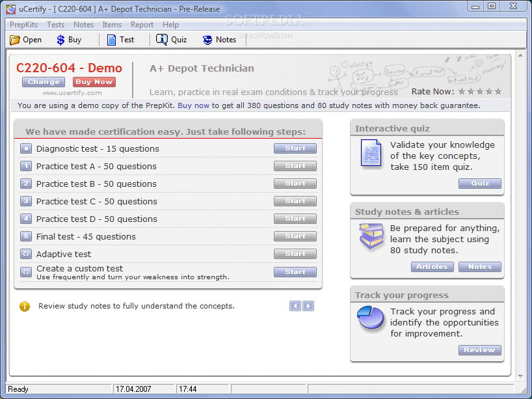Viewport: 532px width, 399px height.
Task: Click the red Buy Now button
Action: pyautogui.click(x=94, y=82)
